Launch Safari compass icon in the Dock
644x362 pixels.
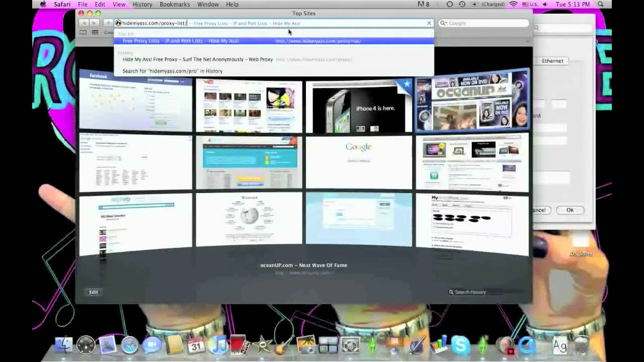coord(130,345)
